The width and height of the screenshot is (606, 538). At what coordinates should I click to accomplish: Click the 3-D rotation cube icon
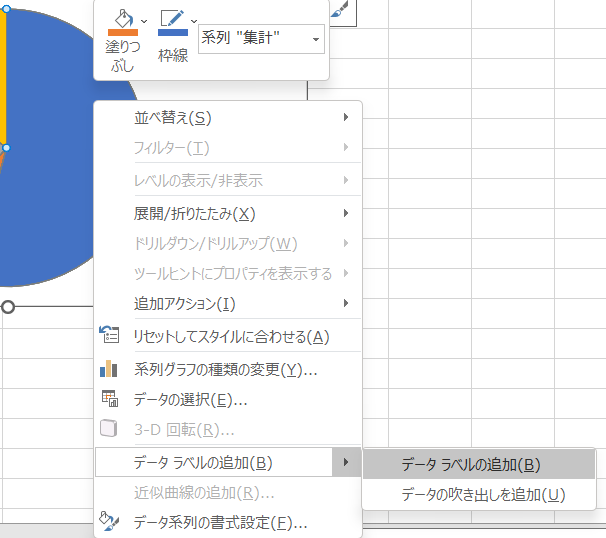click(109, 428)
